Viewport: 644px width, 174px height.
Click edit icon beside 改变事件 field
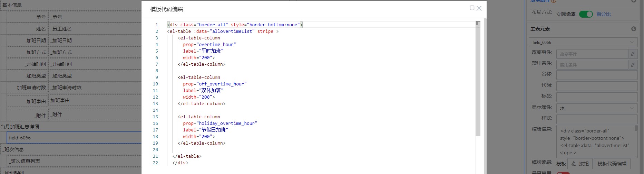click(633, 54)
